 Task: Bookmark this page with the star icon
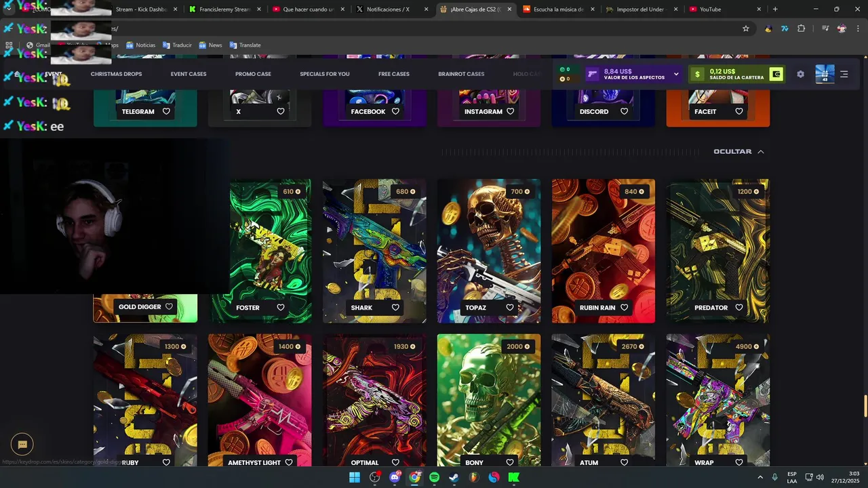[746, 28]
